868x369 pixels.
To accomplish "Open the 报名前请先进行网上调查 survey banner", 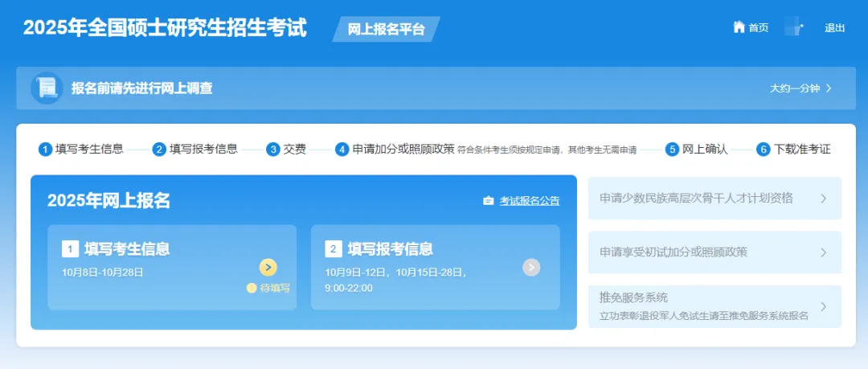I will (x=436, y=88).
